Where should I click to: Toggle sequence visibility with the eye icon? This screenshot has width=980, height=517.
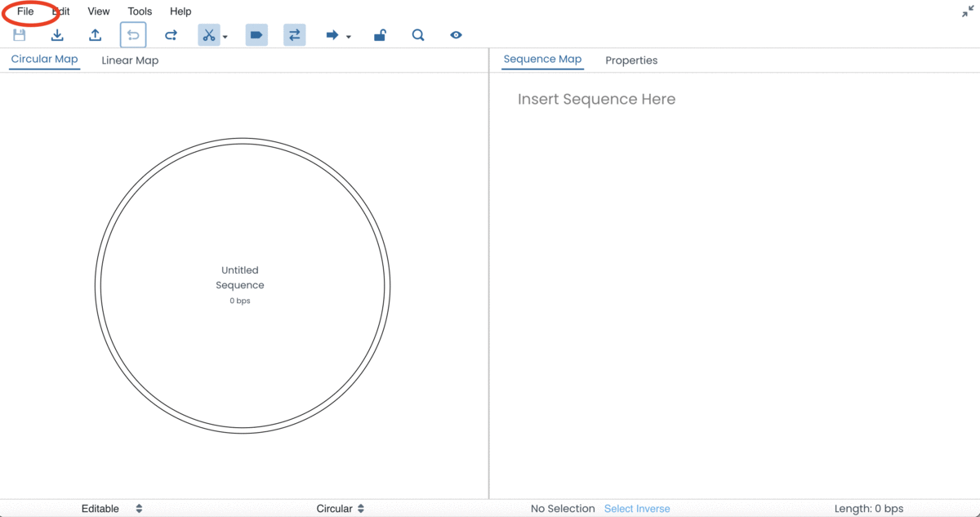tap(456, 34)
